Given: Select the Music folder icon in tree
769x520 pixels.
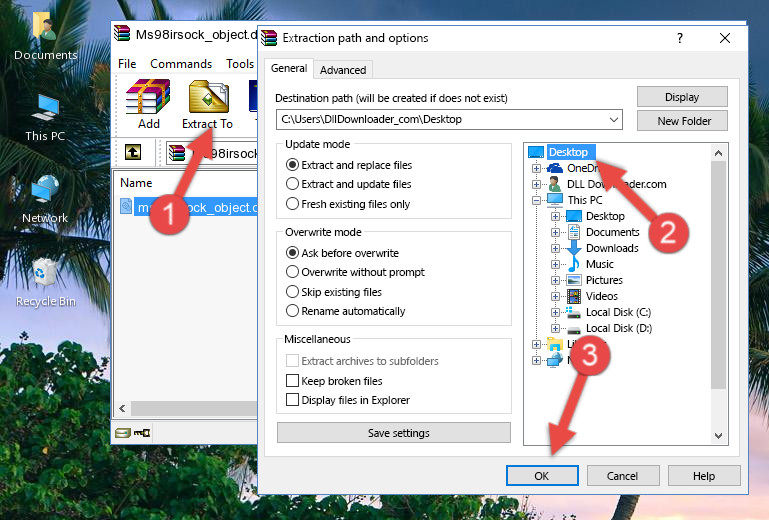Looking at the screenshot, I should (x=574, y=264).
